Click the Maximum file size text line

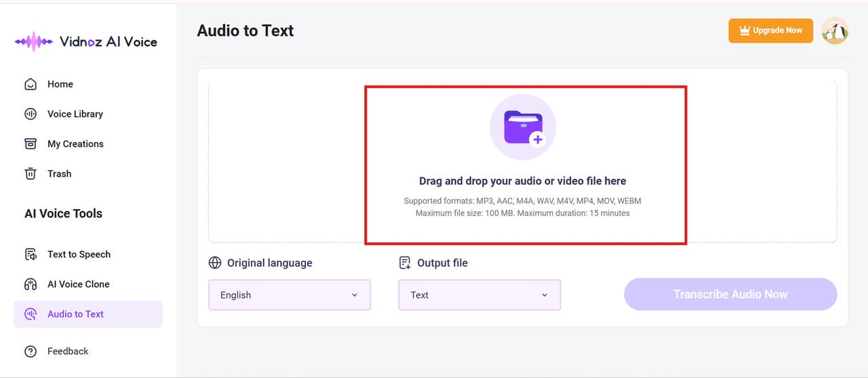click(523, 213)
